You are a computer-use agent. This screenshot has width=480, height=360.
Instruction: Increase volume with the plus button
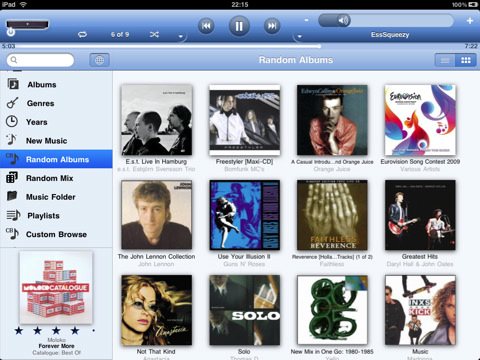click(x=470, y=21)
